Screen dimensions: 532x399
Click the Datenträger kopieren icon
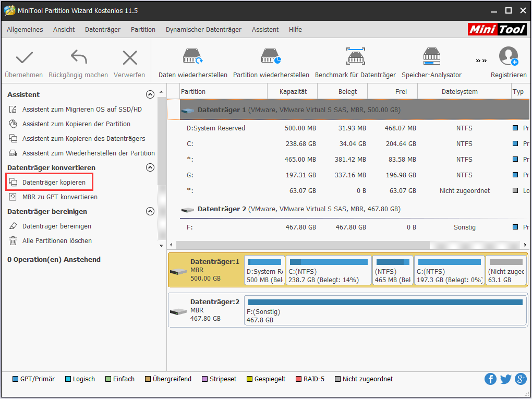coord(13,182)
